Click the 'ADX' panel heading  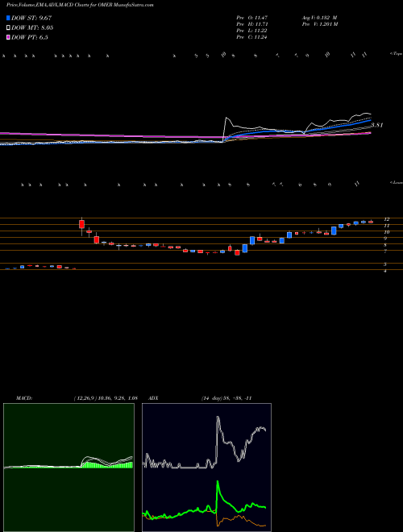[x=153, y=398]
